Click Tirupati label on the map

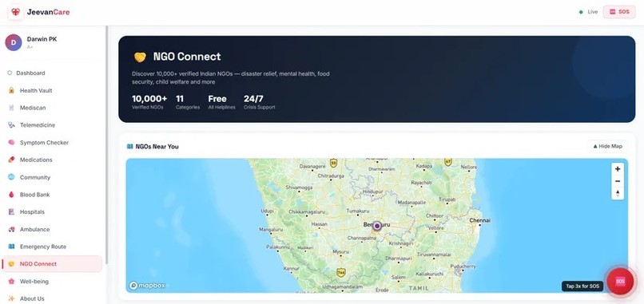point(447,199)
